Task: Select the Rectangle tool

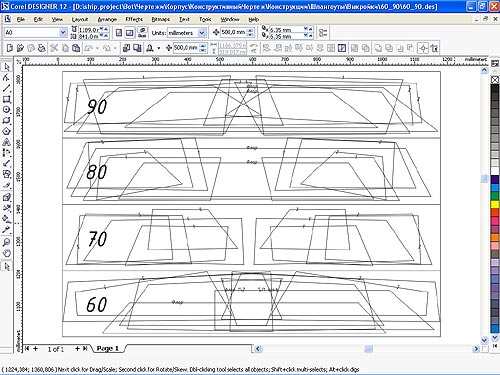Action: tap(6, 99)
